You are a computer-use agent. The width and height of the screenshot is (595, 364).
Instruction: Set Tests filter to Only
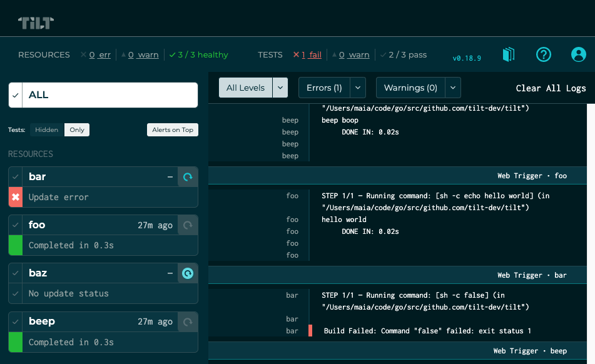click(77, 129)
